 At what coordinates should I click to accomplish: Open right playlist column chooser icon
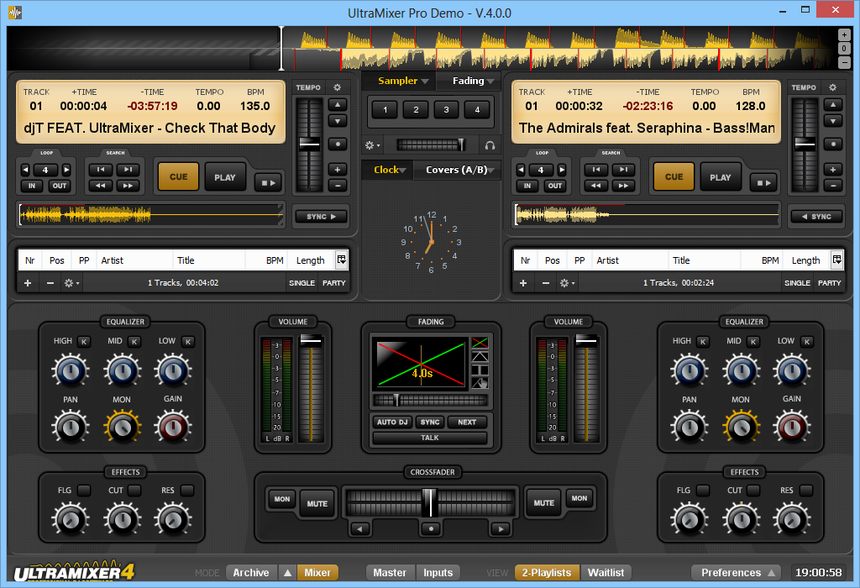click(x=836, y=260)
